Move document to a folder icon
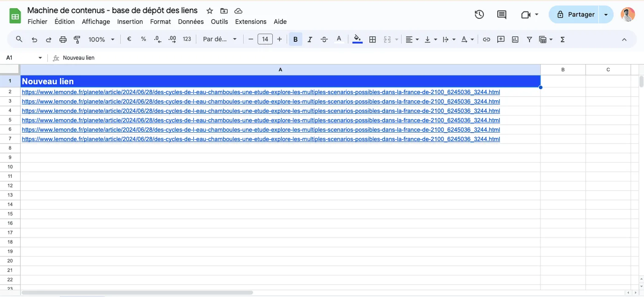644x297 pixels. pyautogui.click(x=224, y=11)
